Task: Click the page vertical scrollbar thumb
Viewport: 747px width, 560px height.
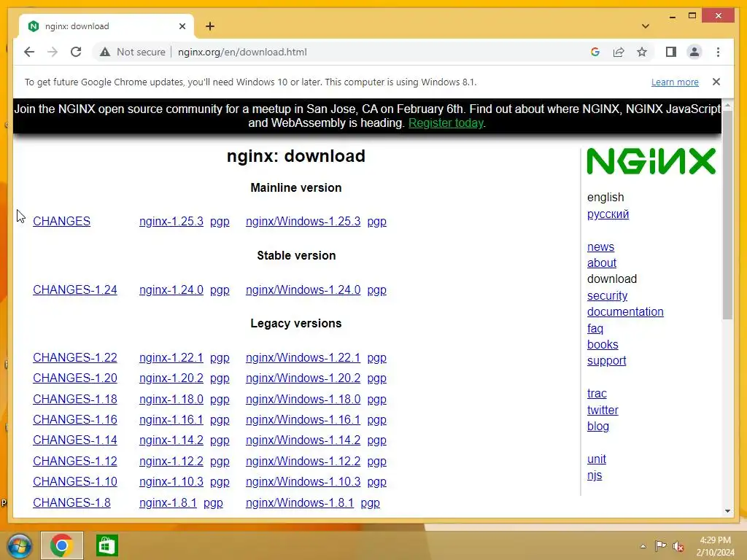Action: 727,215
